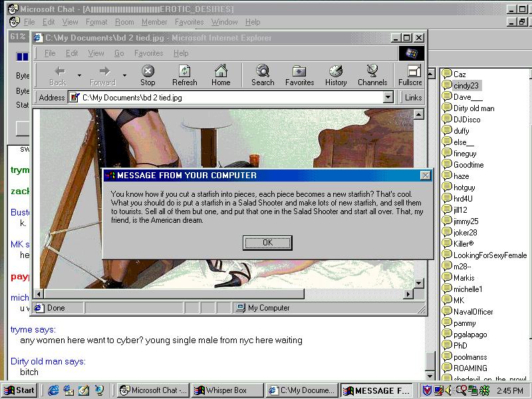The image size is (532, 399).
Task: Select member LookingForSexyFemale in list
Action: 490,255
